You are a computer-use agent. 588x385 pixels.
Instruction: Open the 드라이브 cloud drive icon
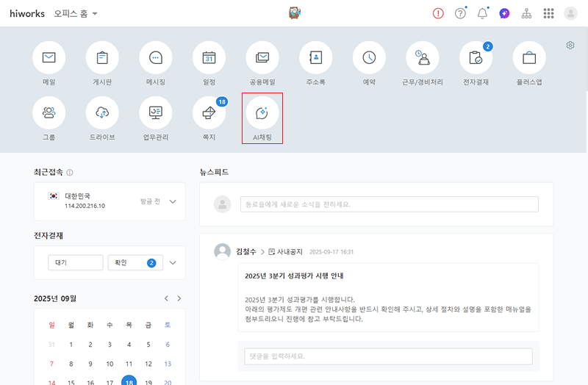102,112
